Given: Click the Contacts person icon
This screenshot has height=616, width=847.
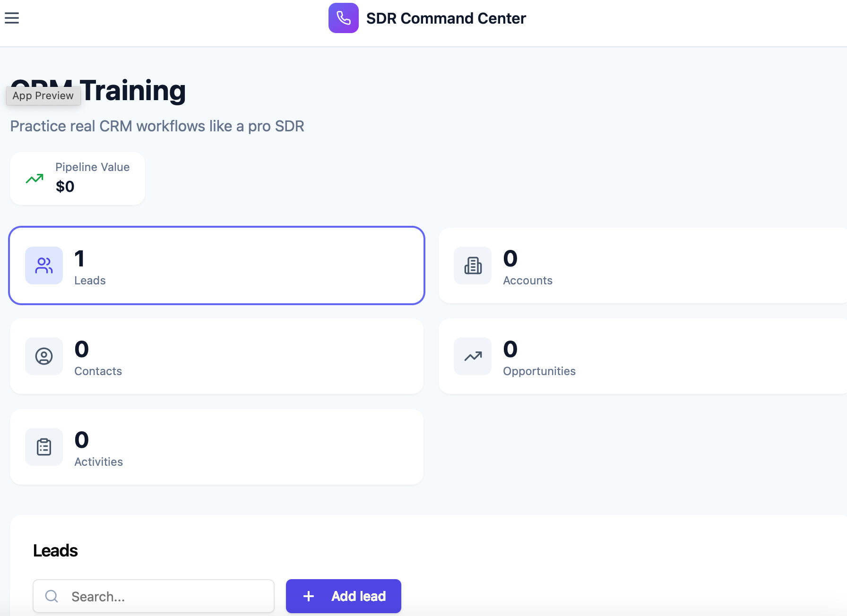Looking at the screenshot, I should click(x=43, y=356).
